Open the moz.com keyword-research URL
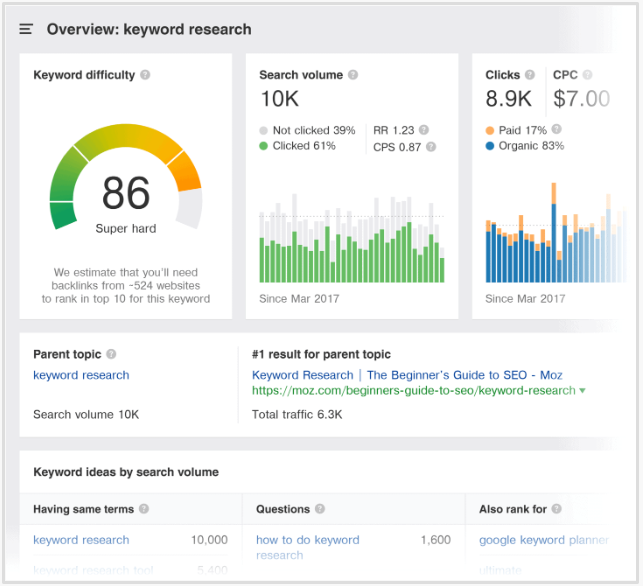 coord(413,390)
